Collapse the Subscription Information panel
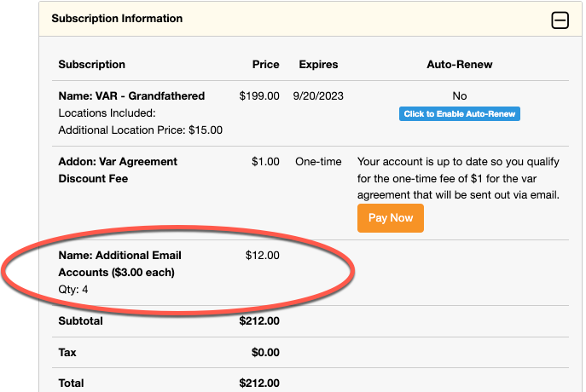This screenshot has height=392, width=586. pos(560,20)
